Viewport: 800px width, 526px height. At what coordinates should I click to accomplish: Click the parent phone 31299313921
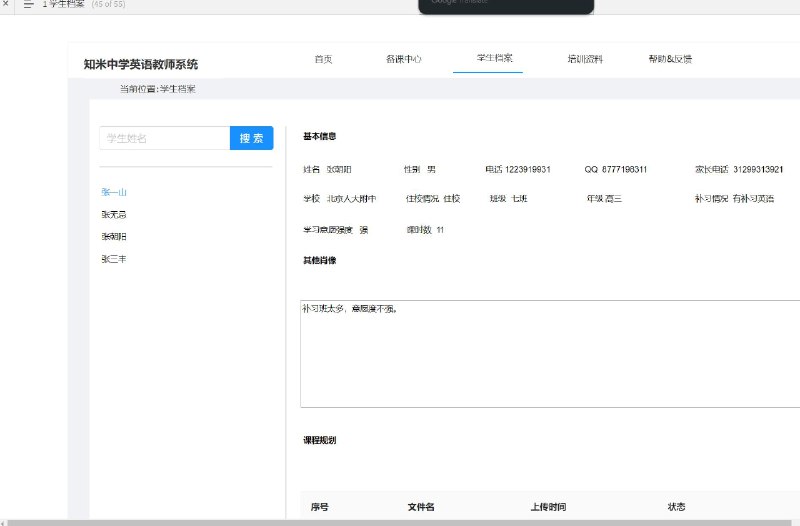pos(758,169)
